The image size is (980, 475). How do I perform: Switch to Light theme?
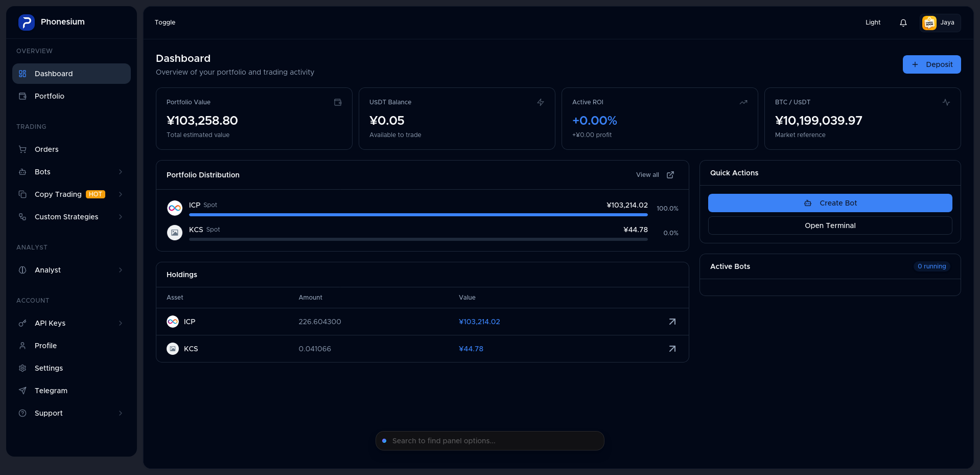[x=873, y=22]
